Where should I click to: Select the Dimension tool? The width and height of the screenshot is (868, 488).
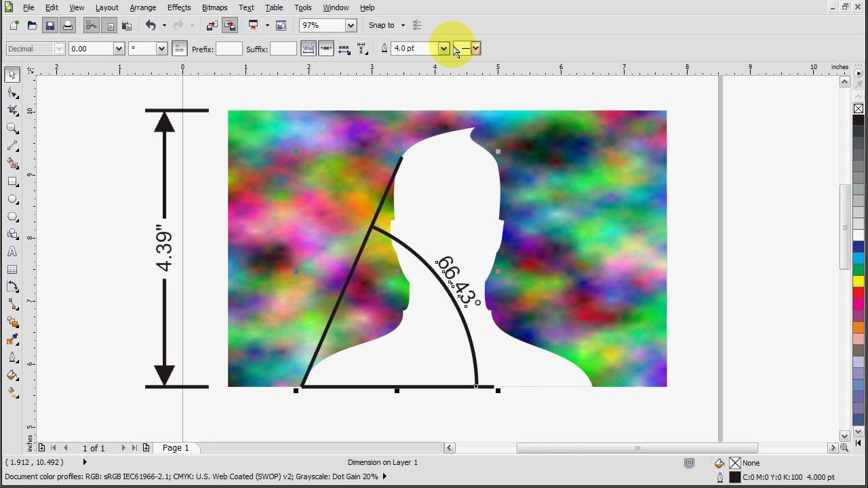tap(12, 287)
